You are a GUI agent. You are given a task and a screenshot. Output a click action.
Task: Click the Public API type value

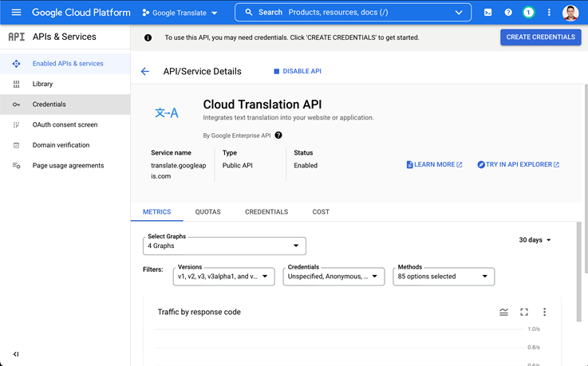(x=238, y=166)
